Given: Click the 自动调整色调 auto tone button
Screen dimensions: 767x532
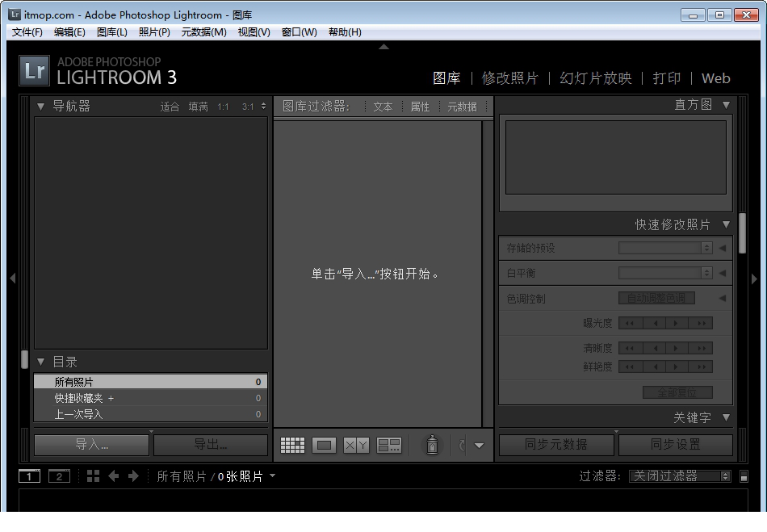Looking at the screenshot, I should pyautogui.click(x=656, y=298).
